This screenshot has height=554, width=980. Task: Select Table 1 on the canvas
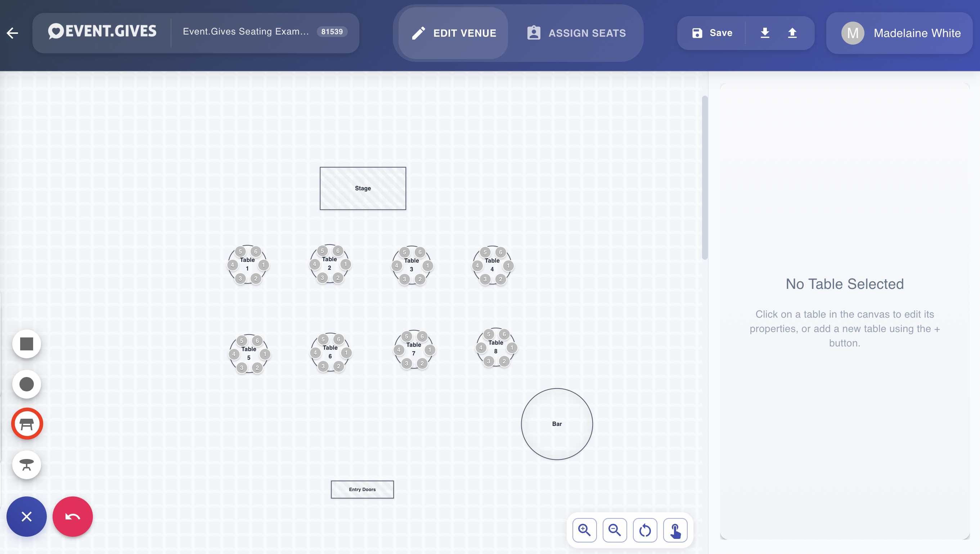coord(247,264)
